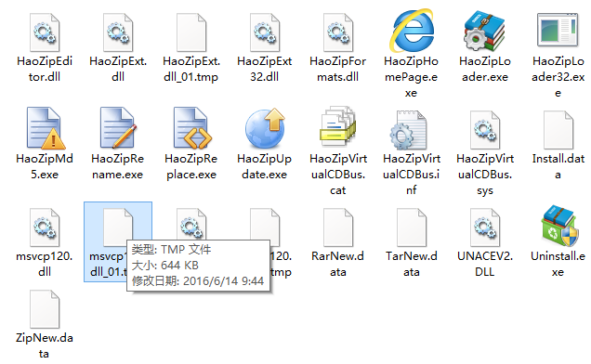
Task: Select the HaoZipEditor.dll gear file icon
Action: (x=45, y=32)
